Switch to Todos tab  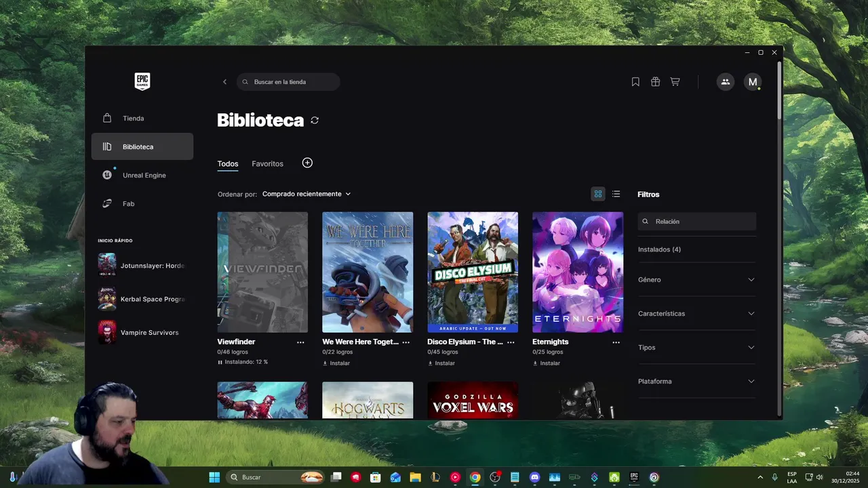pyautogui.click(x=228, y=164)
